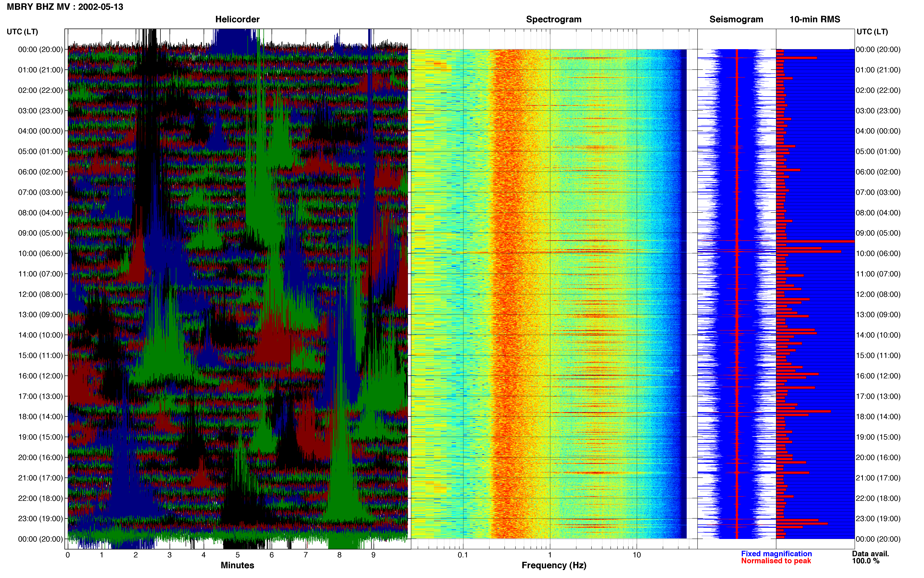Click "09:00 (05:00)" on the Helicorder time axis
The width and height of the screenshot is (924, 578).
41,233
